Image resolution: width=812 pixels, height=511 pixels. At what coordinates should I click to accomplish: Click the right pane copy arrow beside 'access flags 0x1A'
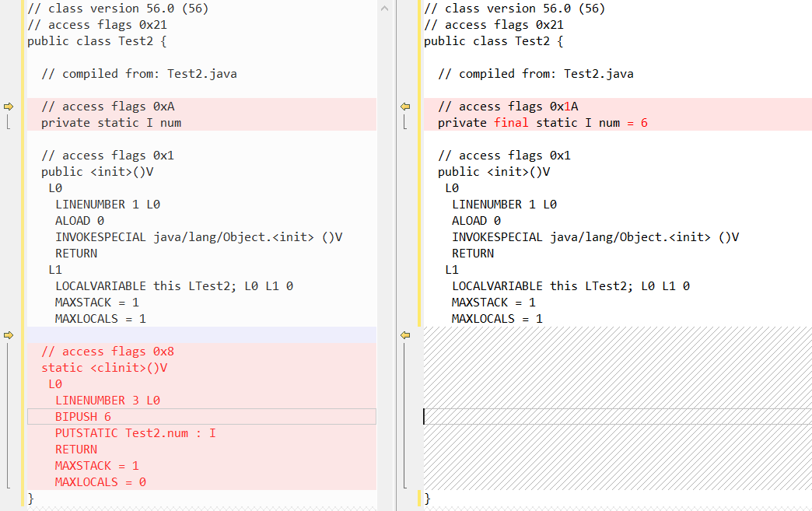tap(405, 106)
